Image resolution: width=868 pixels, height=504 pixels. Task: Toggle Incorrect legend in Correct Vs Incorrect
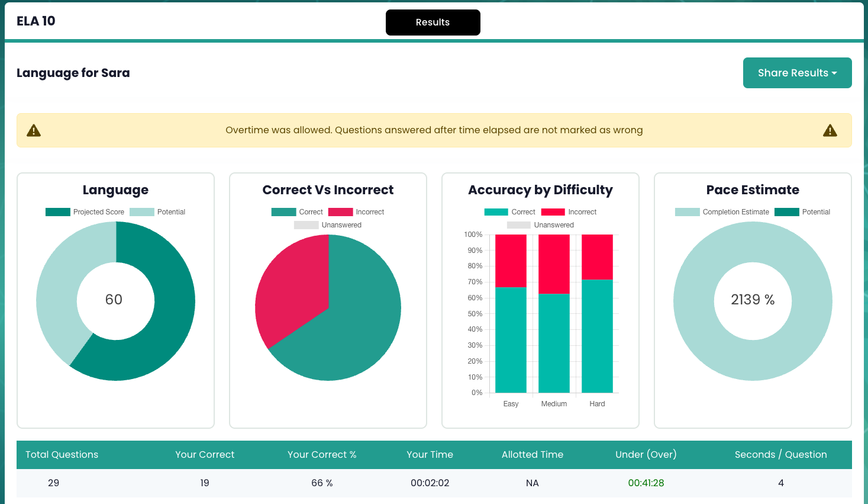click(x=356, y=212)
